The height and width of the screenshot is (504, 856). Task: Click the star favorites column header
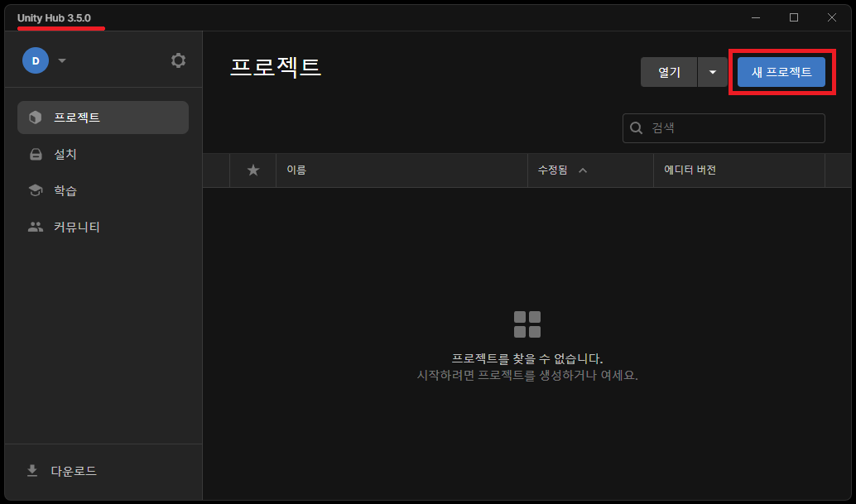(x=252, y=170)
